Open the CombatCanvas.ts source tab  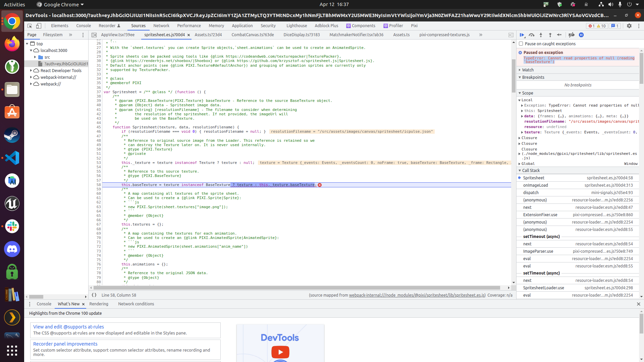253,35
